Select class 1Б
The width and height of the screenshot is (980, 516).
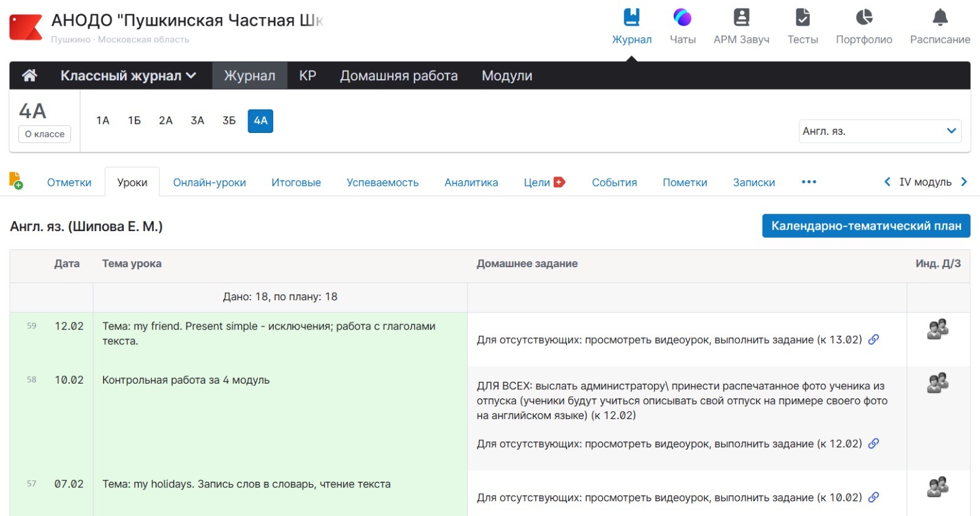pos(134,121)
